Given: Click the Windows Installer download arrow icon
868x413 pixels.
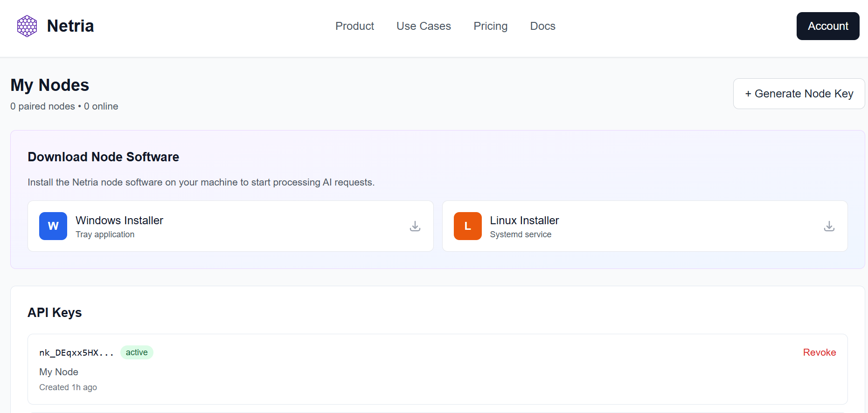Looking at the screenshot, I should pos(415,226).
